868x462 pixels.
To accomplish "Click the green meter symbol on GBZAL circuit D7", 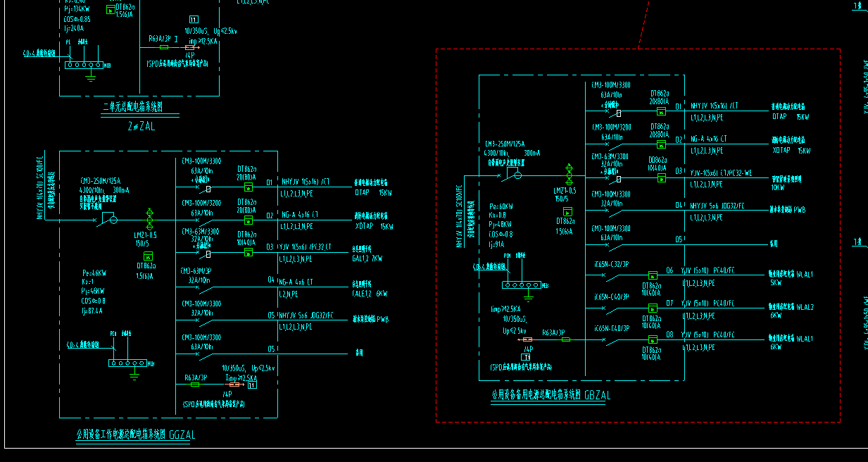I will (653, 308).
